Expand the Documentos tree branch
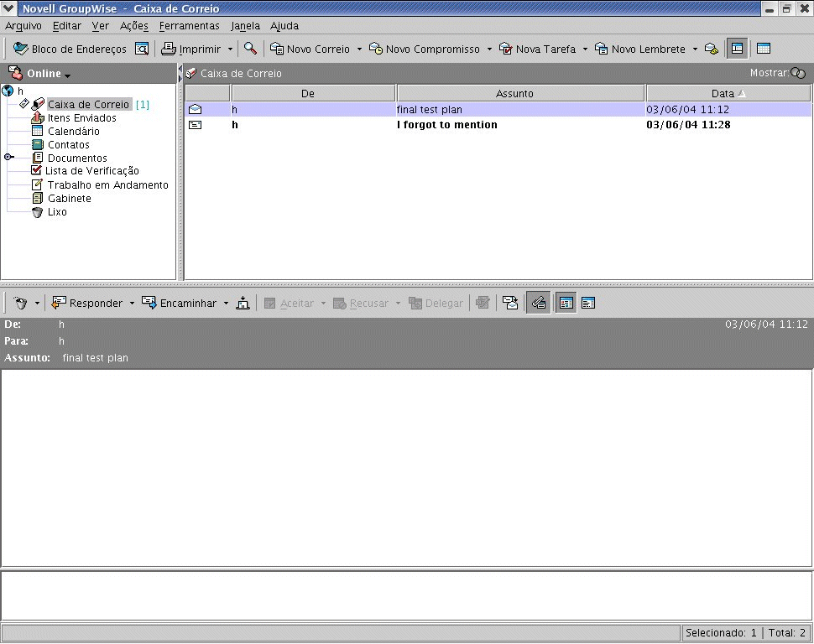The image size is (814, 644). [x=8, y=157]
